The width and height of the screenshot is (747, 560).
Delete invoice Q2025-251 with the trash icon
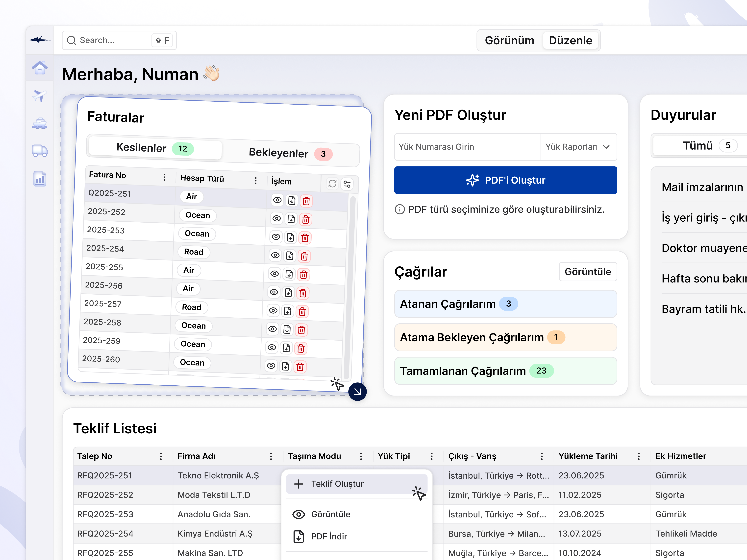click(306, 201)
